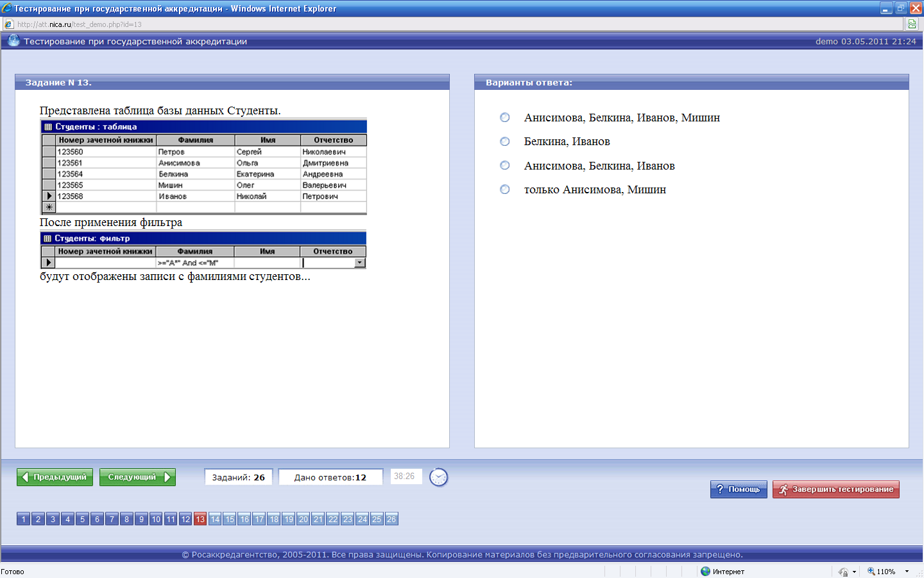The width and height of the screenshot is (924, 578).
Task: Click Завершить тестирование button
Action: tap(836, 489)
